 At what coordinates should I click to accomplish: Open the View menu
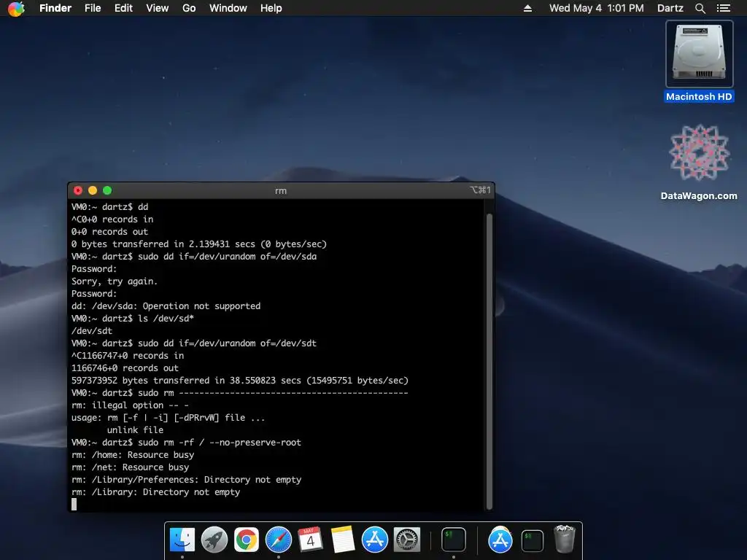158,8
